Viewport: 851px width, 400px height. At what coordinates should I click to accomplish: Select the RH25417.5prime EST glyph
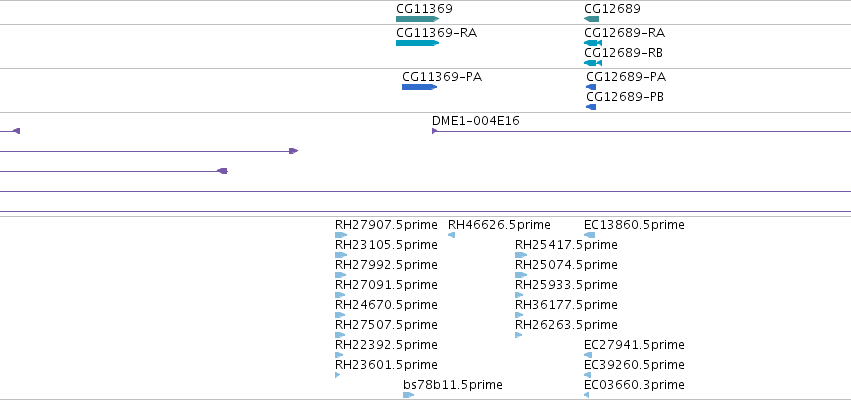click(521, 255)
